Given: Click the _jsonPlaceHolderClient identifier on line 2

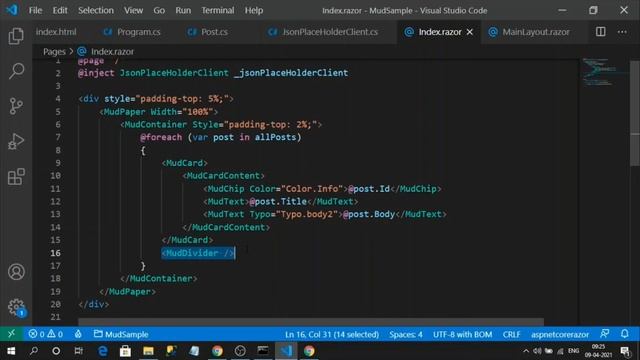Looking at the screenshot, I should [291, 73].
